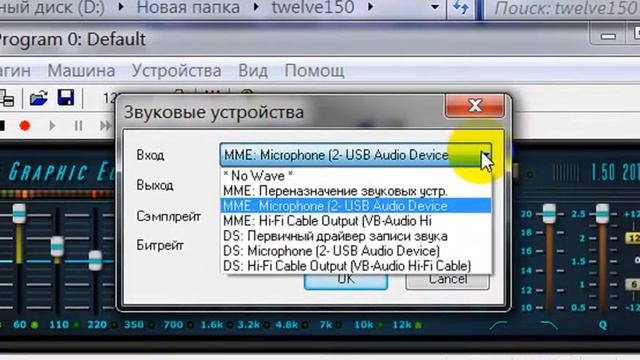Open the Устройства menu
The width and height of the screenshot is (640, 360).
176,71
